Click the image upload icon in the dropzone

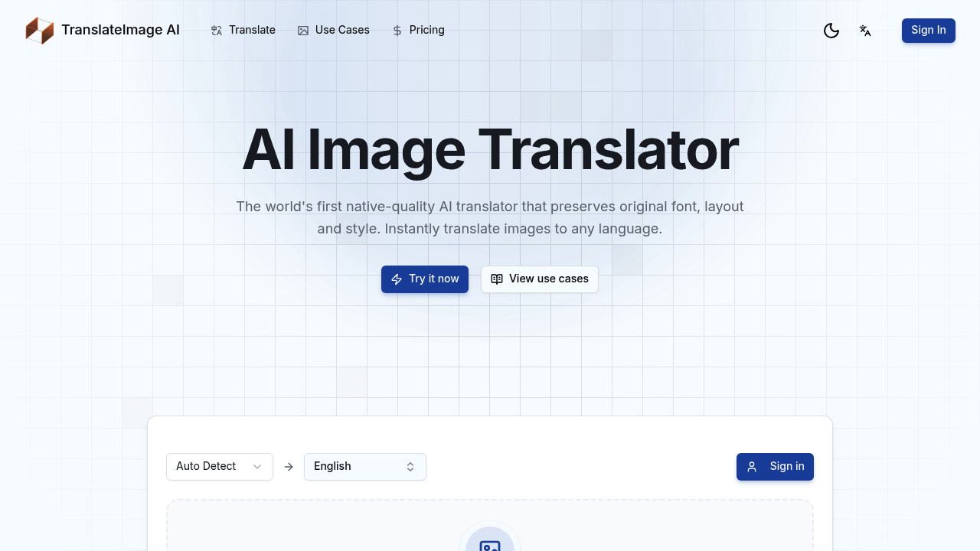click(x=489, y=546)
